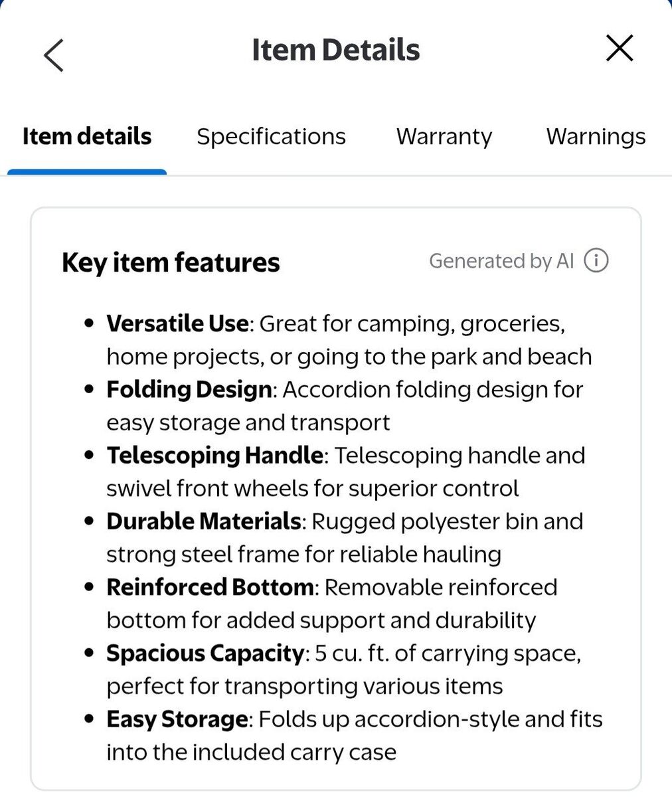Image resolution: width=672 pixels, height=797 pixels.
Task: Go back using the left chevron arrow
Action: pos(54,54)
